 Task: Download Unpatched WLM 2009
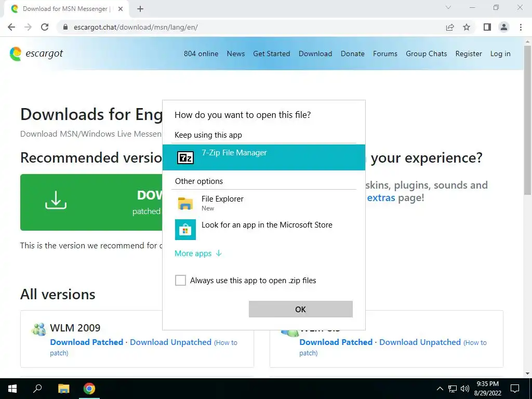pyautogui.click(x=170, y=342)
